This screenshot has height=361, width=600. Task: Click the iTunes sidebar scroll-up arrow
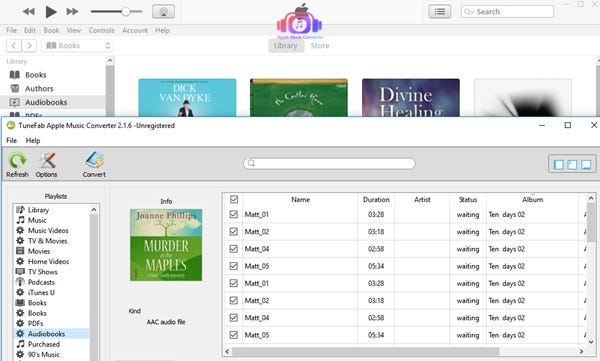(110, 60)
